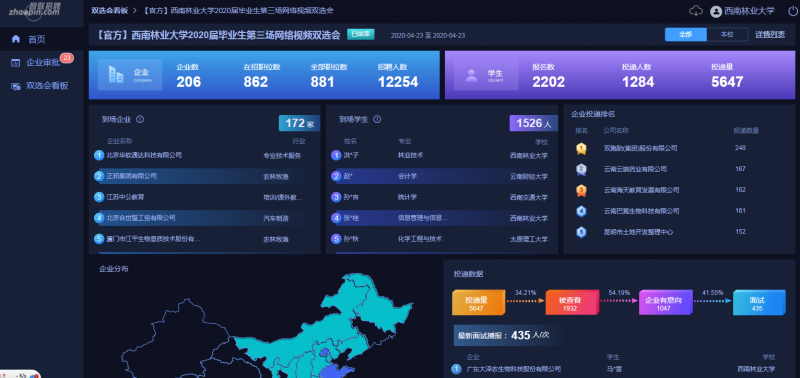The height and width of the screenshot is (378, 800).
Task: Click the info icon next to 到场学生
Action: pyautogui.click(x=377, y=119)
